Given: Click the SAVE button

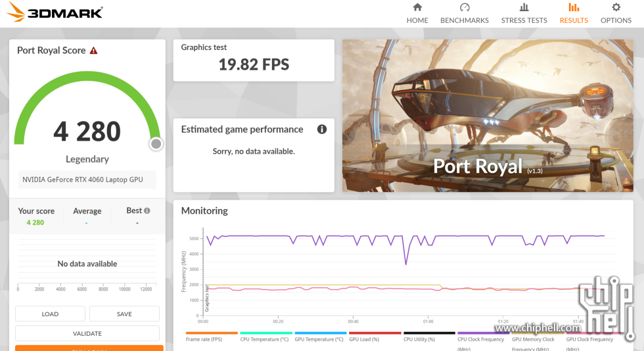Looking at the screenshot, I should [124, 314].
